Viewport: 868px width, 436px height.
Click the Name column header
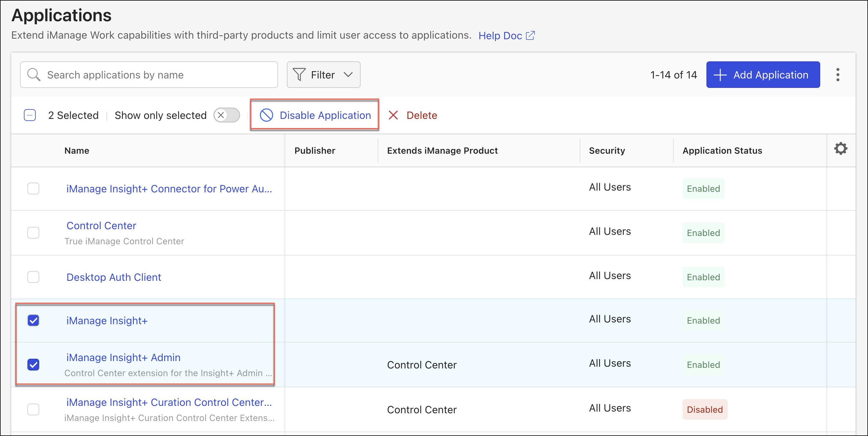77,150
